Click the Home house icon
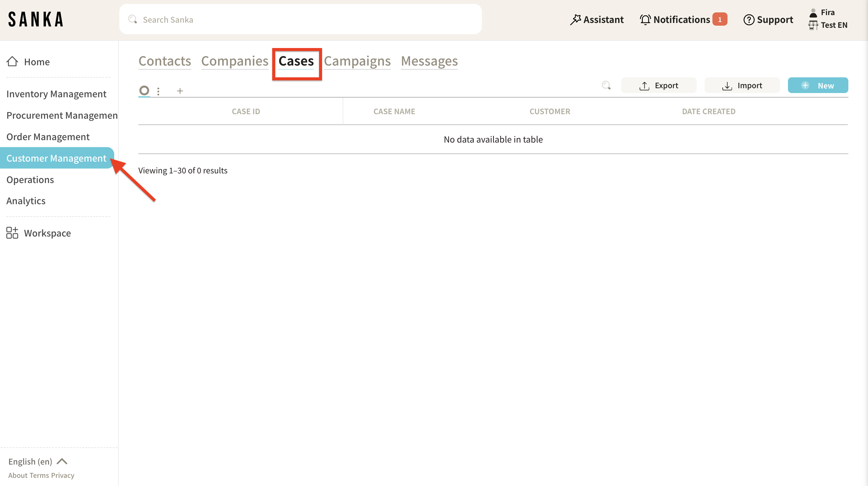 click(12, 62)
